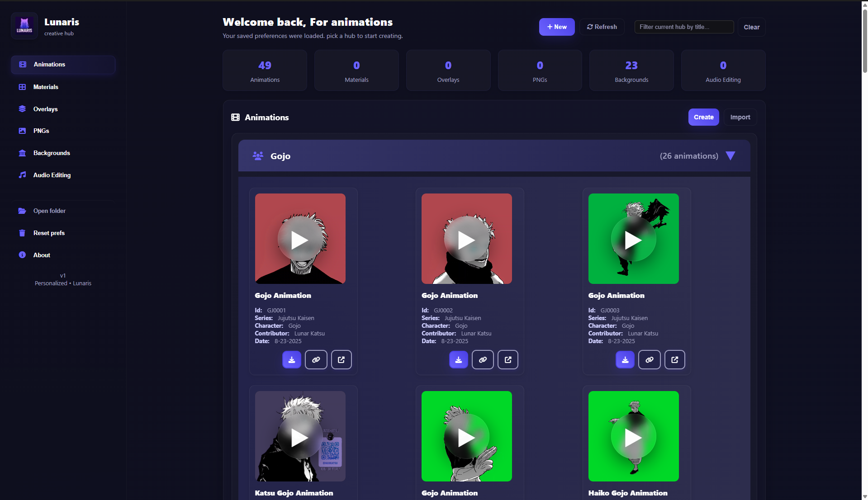Play the Katsu Gojo Animation
This screenshot has height=500, width=868.
click(300, 437)
